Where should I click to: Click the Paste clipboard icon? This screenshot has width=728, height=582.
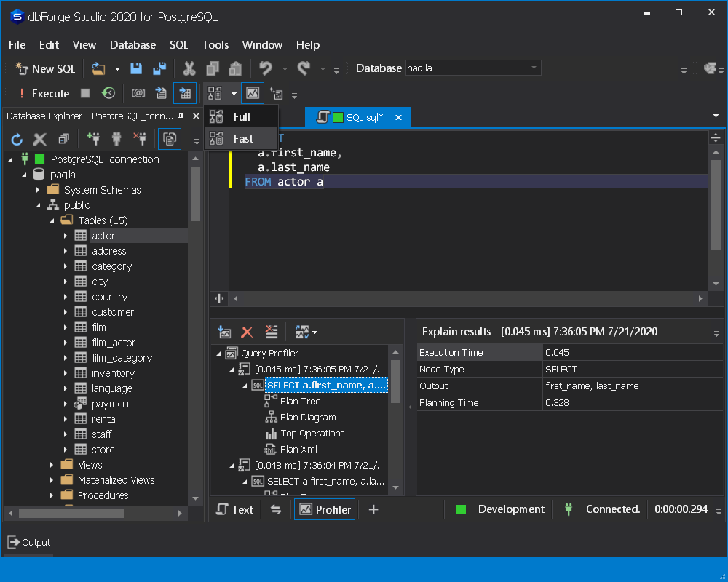point(235,68)
